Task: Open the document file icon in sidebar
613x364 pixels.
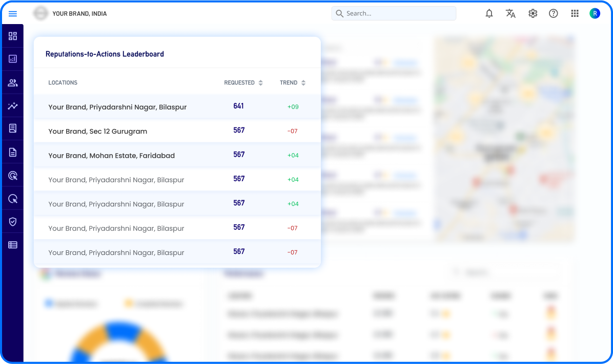Action: coord(12,152)
